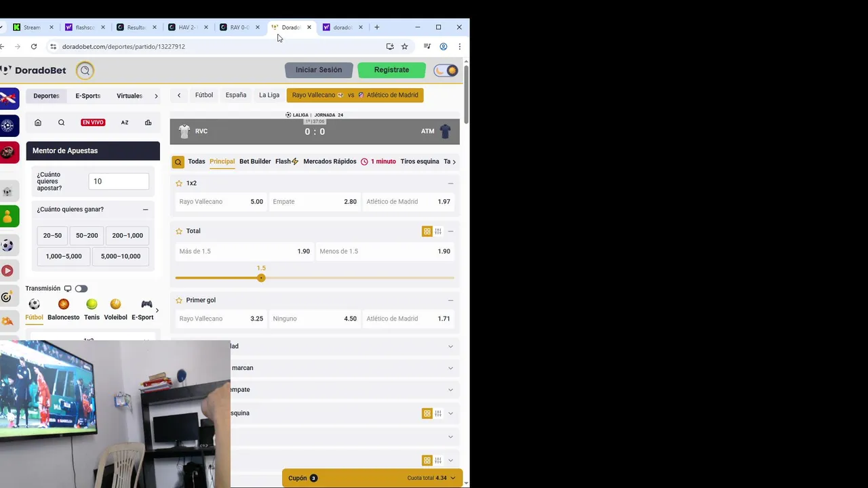Open the A-Z sports listing
This screenshot has height=488, width=868.
point(125,123)
